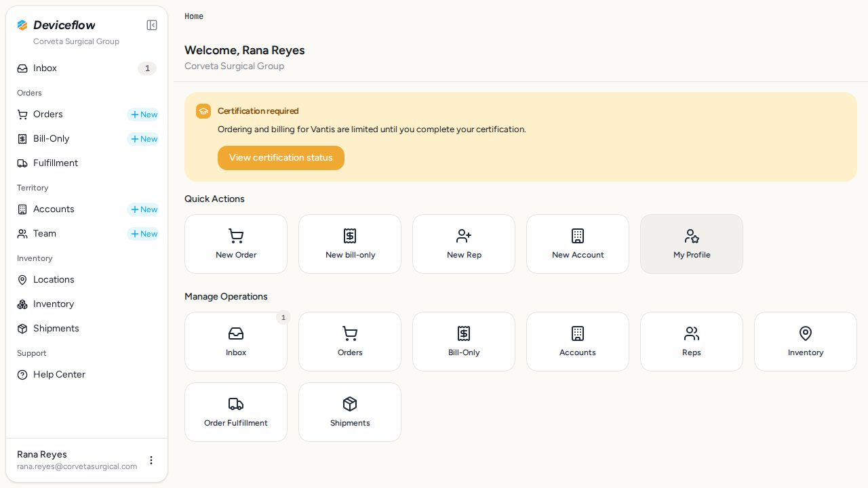Open Orders in the sidebar

pyautogui.click(x=68, y=115)
